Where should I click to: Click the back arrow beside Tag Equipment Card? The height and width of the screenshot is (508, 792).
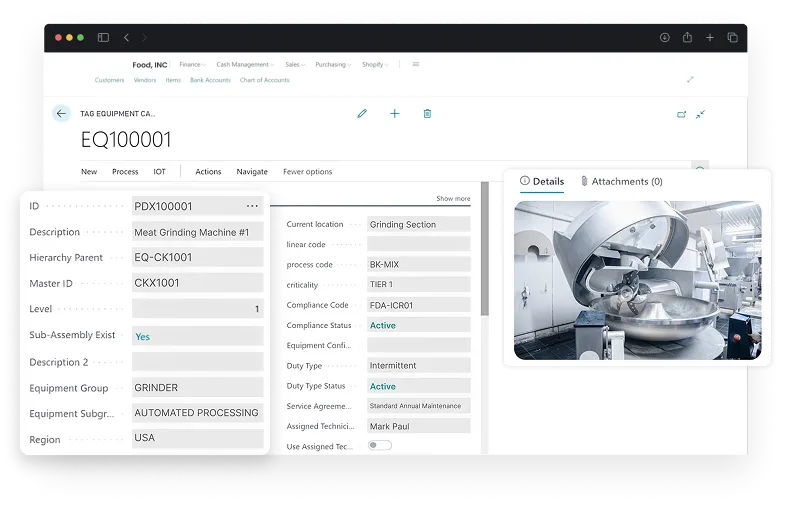tap(61, 114)
